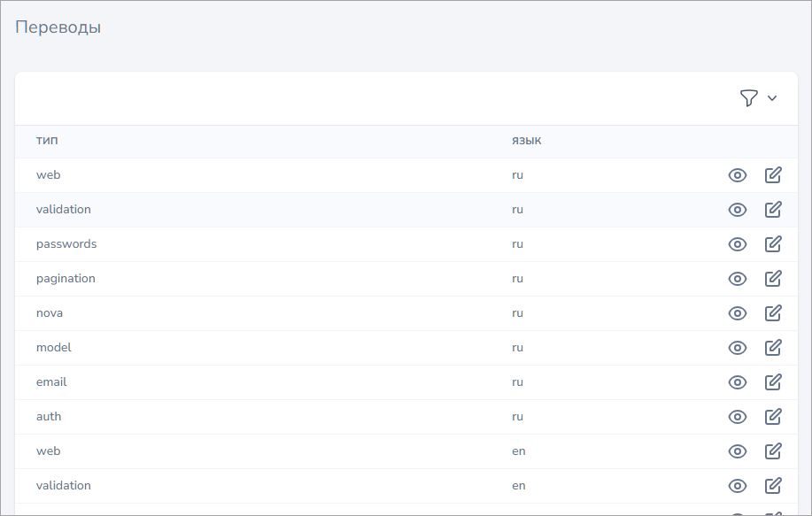View the nova translation
The image size is (812, 516).
[x=737, y=313]
